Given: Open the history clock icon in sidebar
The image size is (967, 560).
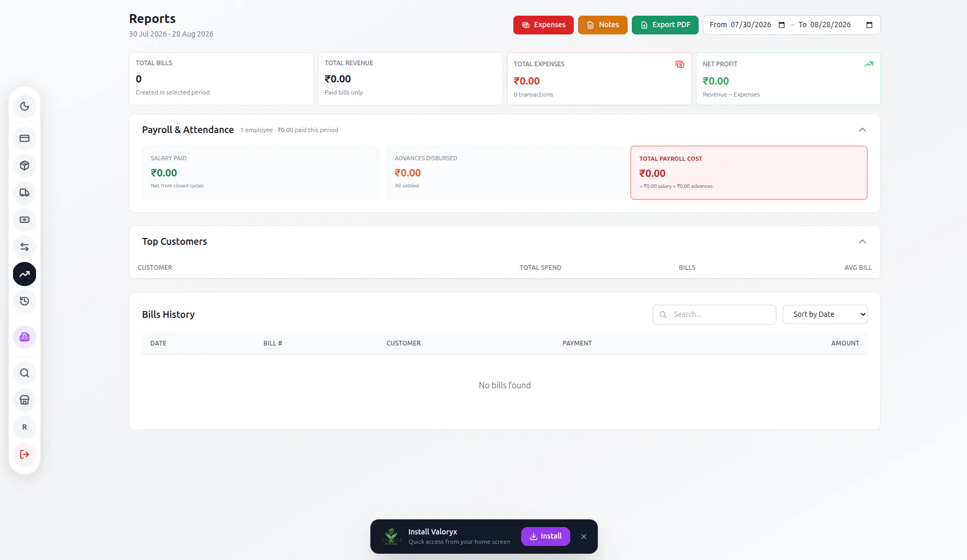Looking at the screenshot, I should (25, 301).
